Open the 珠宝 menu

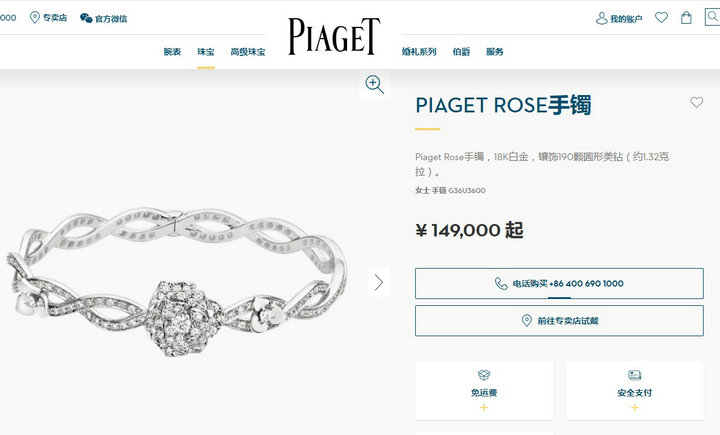206,52
